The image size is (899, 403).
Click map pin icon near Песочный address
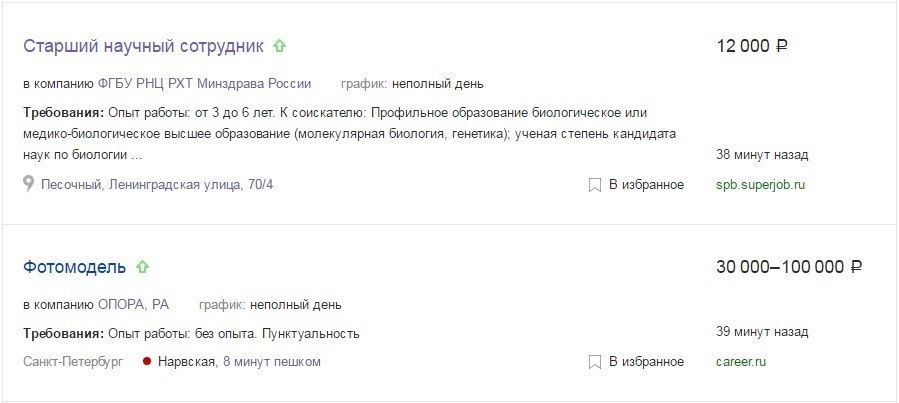pyautogui.click(x=28, y=184)
